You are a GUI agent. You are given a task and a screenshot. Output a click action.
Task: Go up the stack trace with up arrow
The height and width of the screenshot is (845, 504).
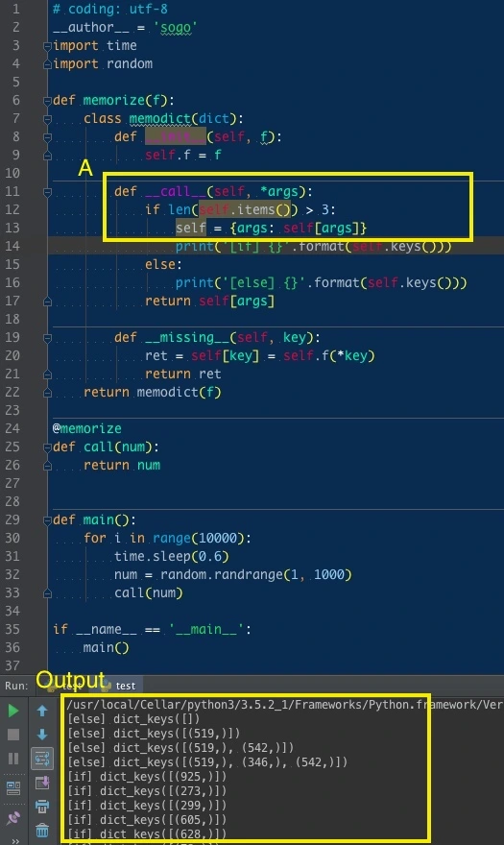coord(42,711)
